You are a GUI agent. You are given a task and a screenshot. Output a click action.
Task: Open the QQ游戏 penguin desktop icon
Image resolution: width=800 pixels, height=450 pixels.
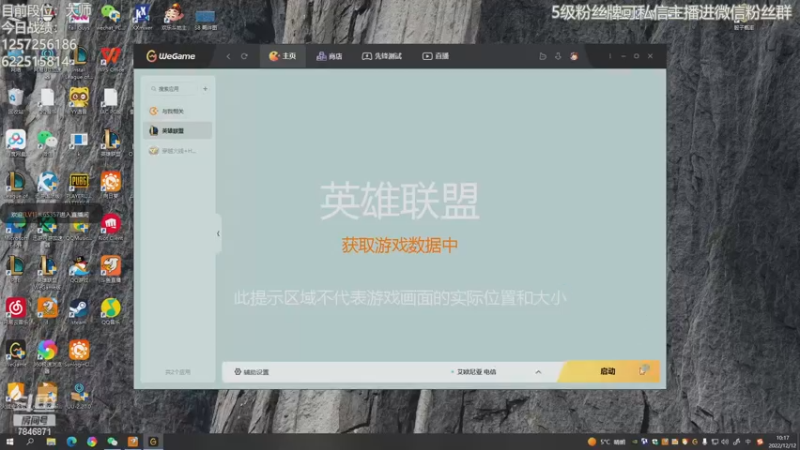click(x=79, y=268)
